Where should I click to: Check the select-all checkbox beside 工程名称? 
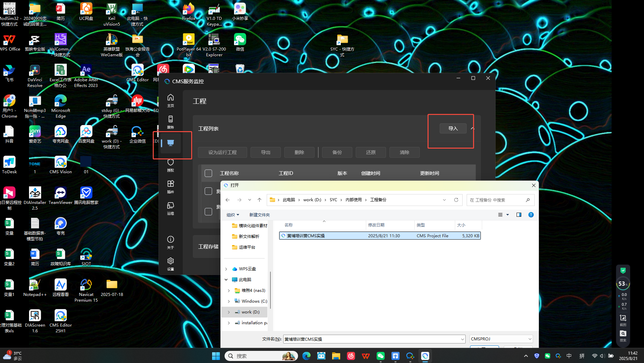coord(208,173)
